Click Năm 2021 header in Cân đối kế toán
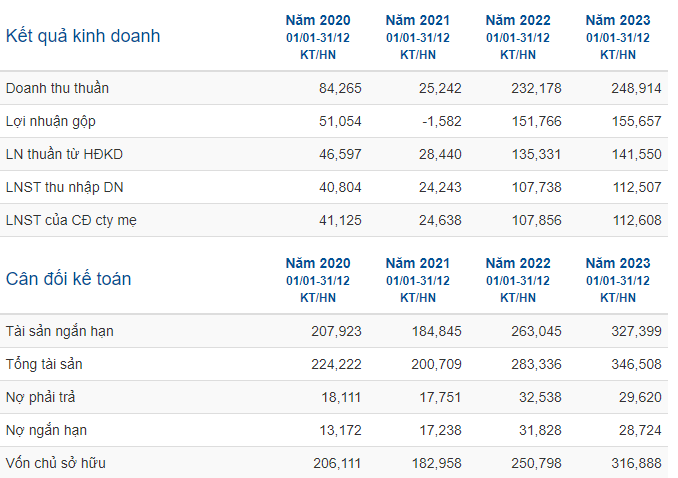678x478 pixels. point(418,280)
